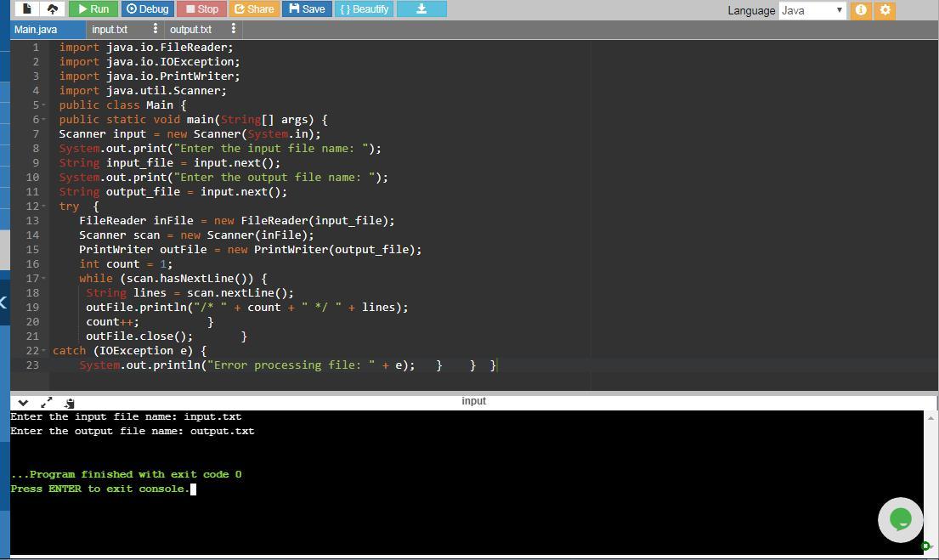
Task: Fold the try block at line 12
Action: [x=43, y=206]
